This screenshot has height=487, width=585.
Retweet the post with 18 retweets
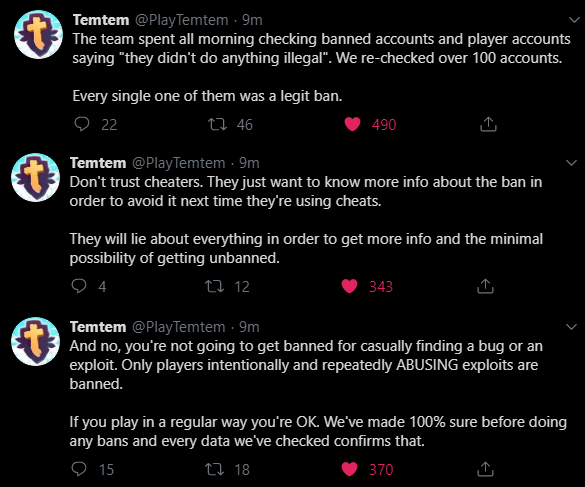click(x=215, y=469)
